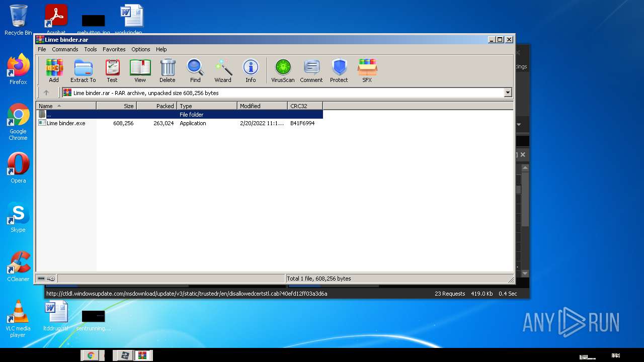Click the URL text in background window status bar

187,294
